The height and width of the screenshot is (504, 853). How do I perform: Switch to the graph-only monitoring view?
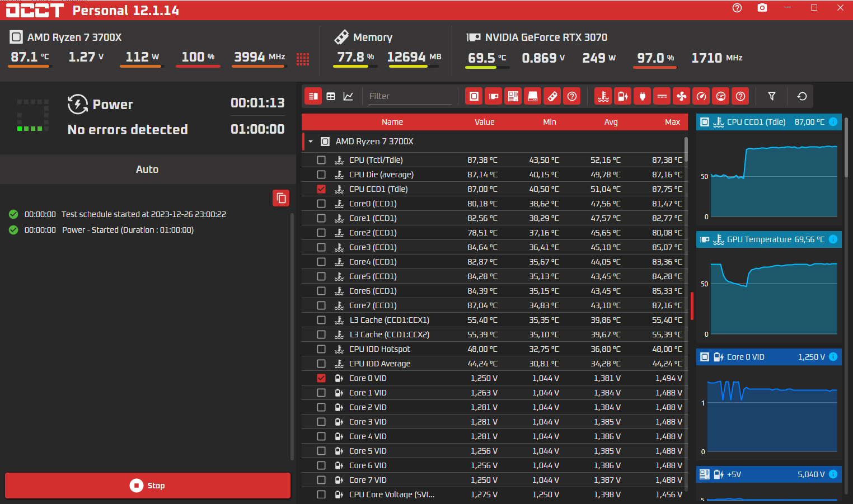pyautogui.click(x=348, y=96)
